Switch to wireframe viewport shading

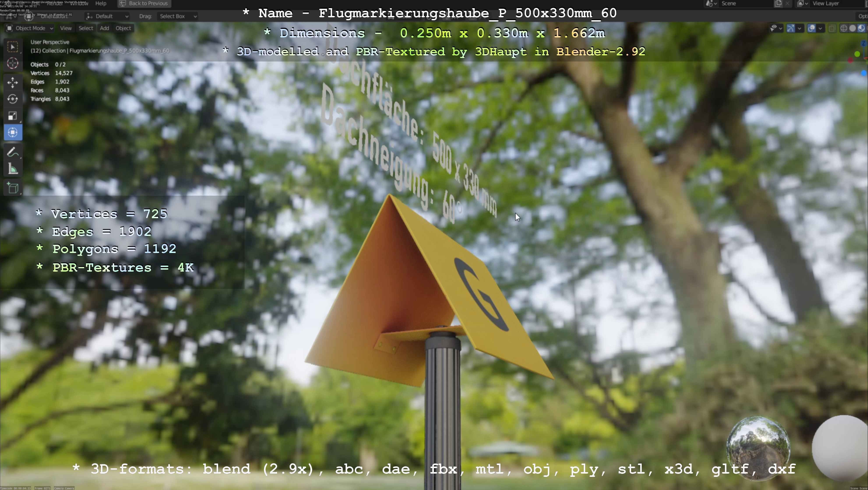[843, 28]
